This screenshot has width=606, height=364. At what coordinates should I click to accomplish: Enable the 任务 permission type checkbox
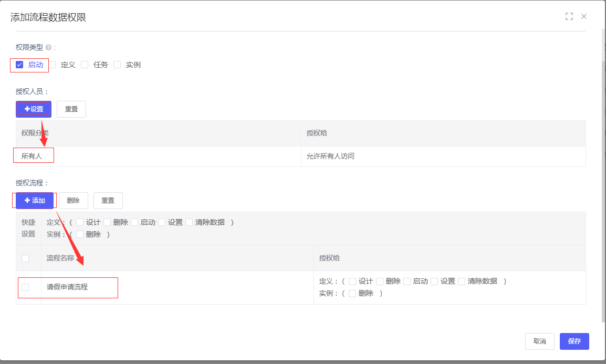click(85, 65)
